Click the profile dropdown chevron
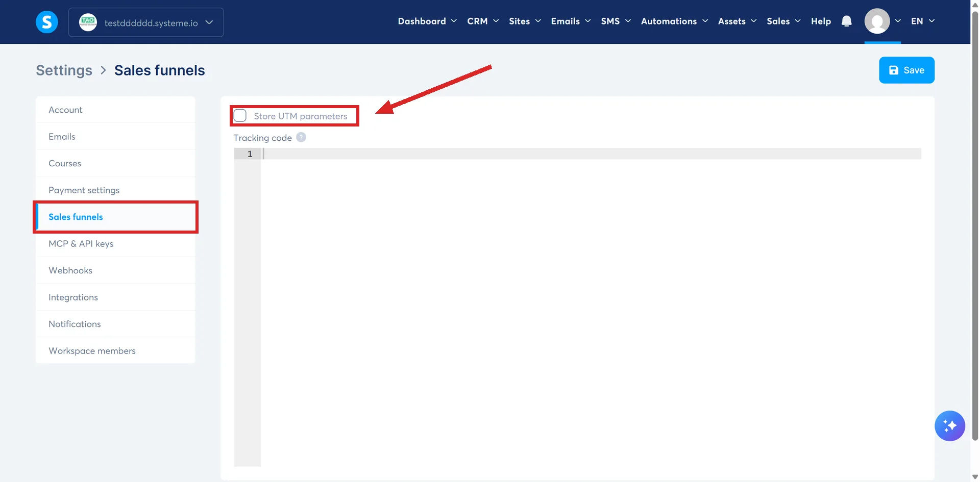This screenshot has width=980, height=482. click(898, 21)
